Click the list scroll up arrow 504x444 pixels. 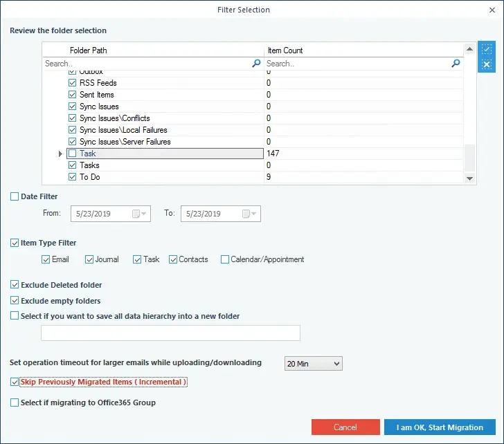(469, 49)
